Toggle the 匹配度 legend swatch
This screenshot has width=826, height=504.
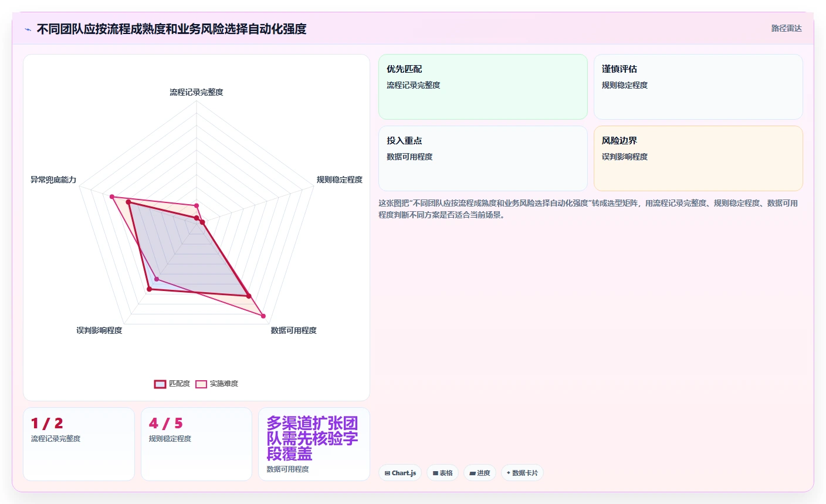160,384
